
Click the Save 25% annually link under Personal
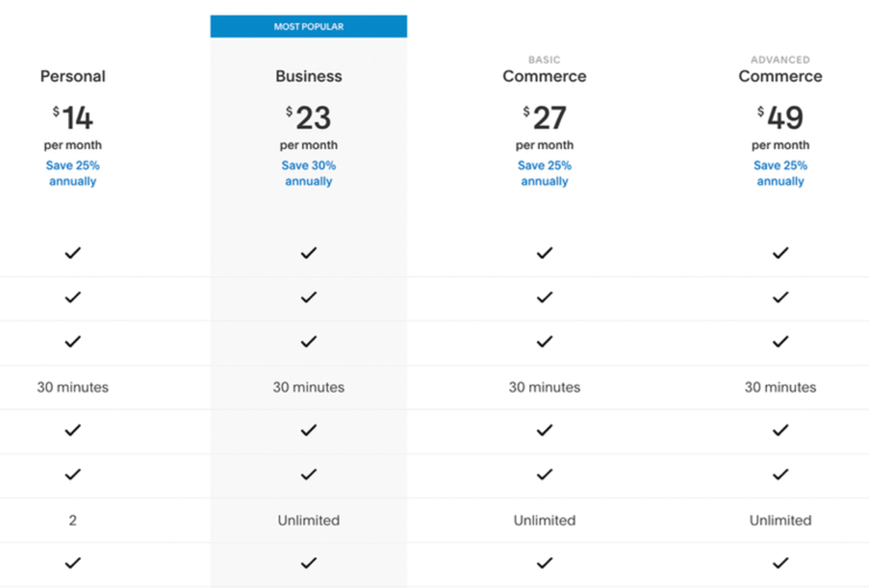[72, 173]
